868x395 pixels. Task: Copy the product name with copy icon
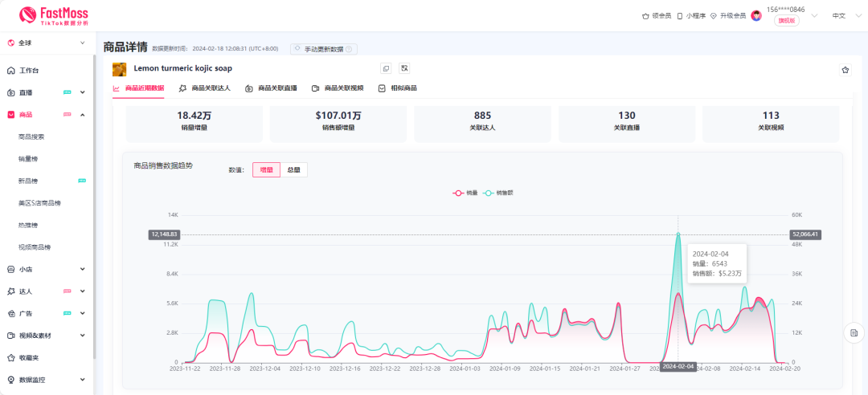coord(386,69)
